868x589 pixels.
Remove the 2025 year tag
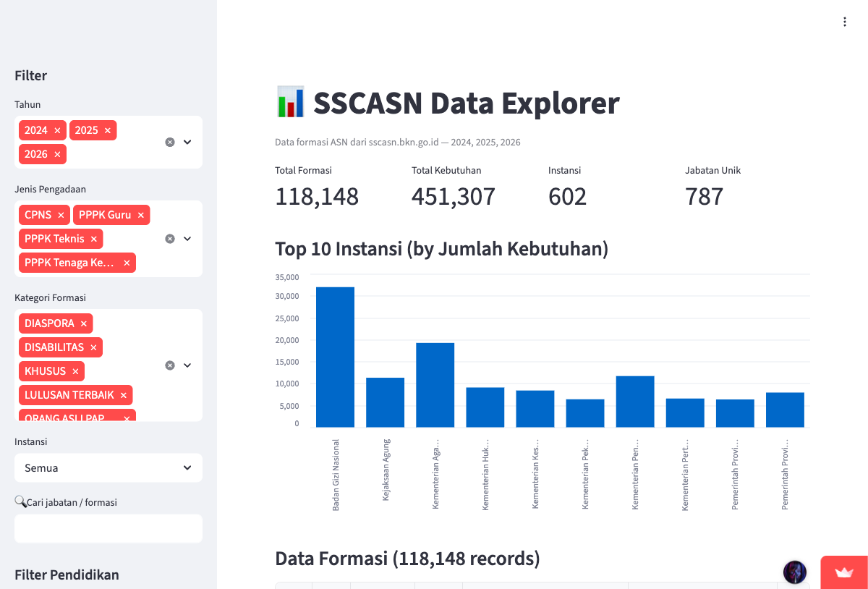(108, 130)
